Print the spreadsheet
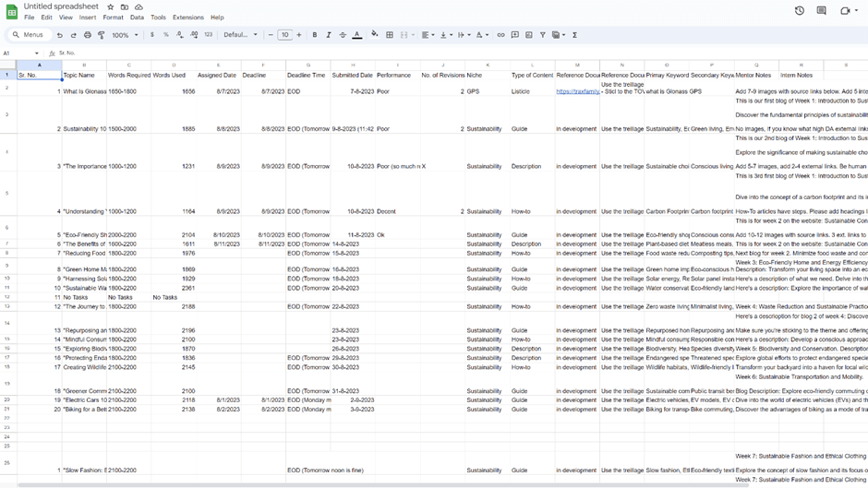The width and height of the screenshot is (868, 488). point(88,35)
